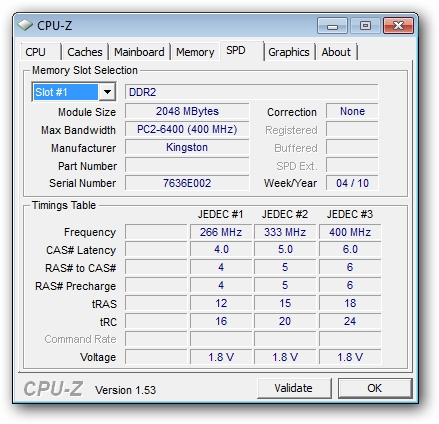Image resolution: width=439 pixels, height=424 pixels.
Task: Confirm with the OK button
Action: click(x=375, y=388)
